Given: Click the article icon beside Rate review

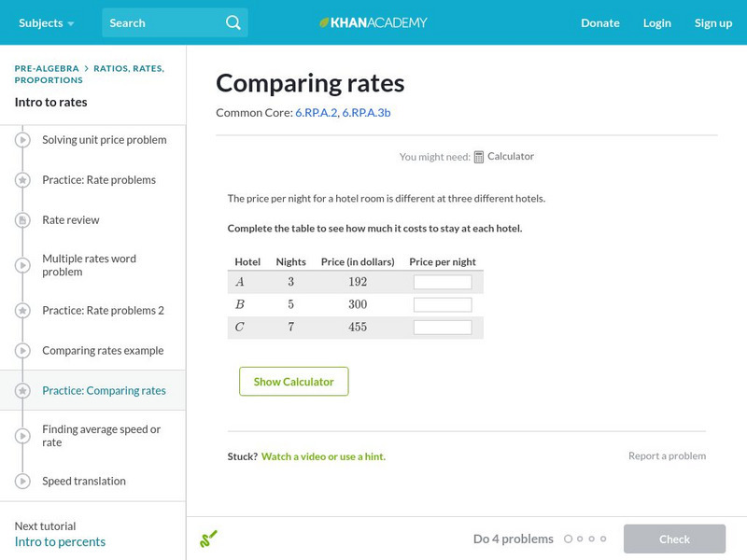Looking at the screenshot, I should pyautogui.click(x=22, y=220).
